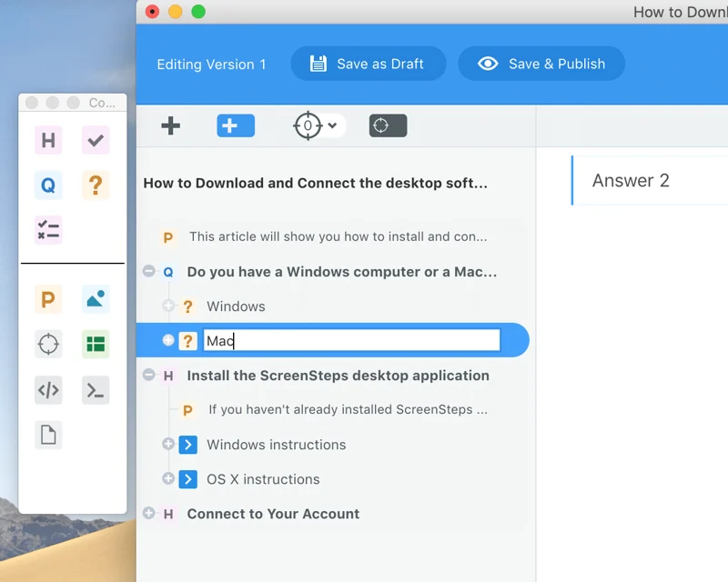
Task: Click the question mark icon on the Windows row
Action: [x=187, y=306]
